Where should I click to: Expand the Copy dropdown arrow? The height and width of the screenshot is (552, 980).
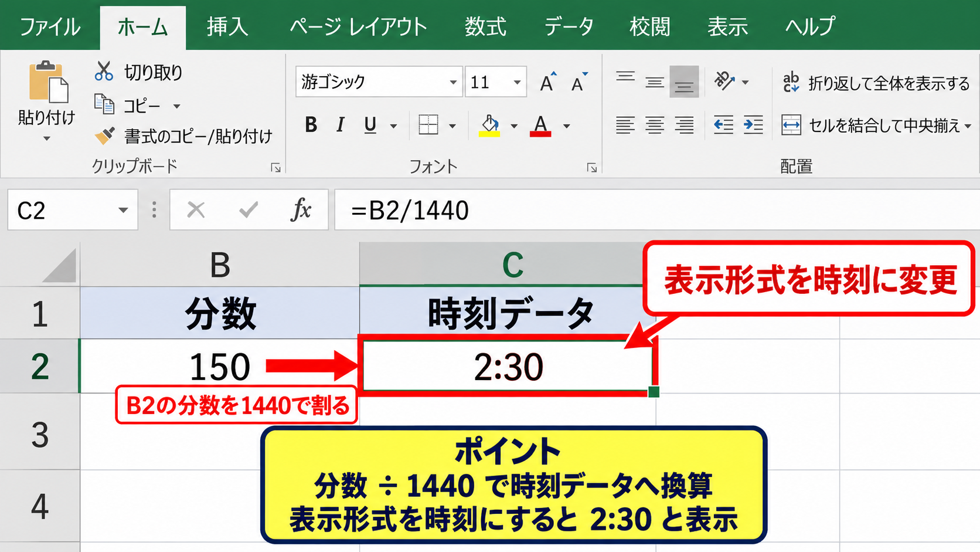click(176, 106)
